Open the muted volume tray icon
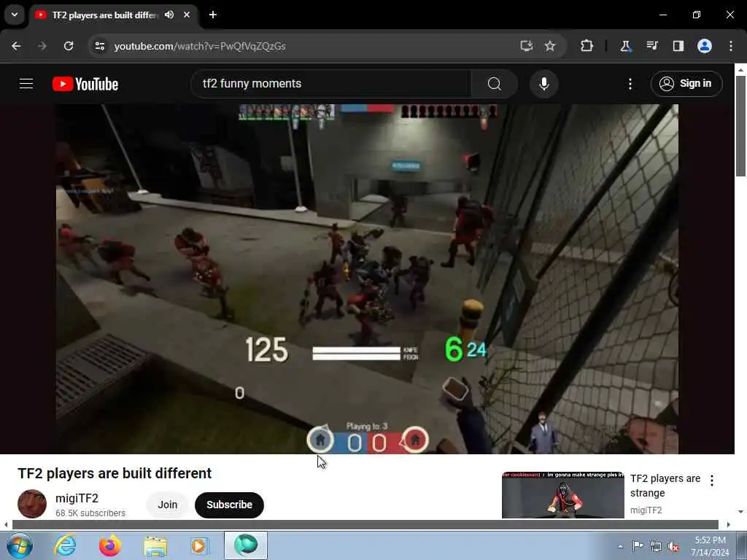 pyautogui.click(x=673, y=547)
